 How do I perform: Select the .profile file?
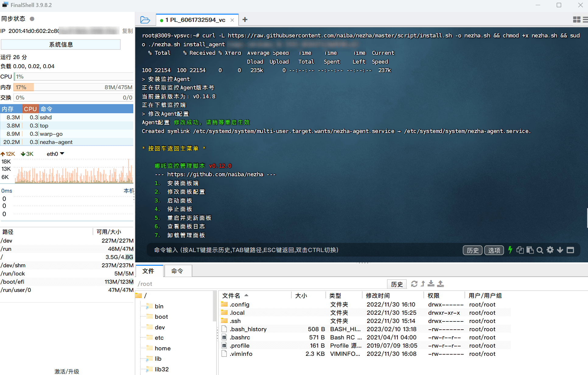point(365,346)
